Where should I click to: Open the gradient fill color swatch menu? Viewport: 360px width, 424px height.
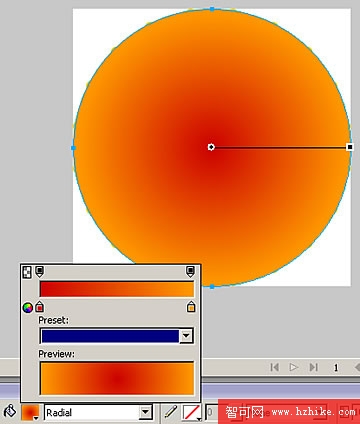[x=30, y=412]
